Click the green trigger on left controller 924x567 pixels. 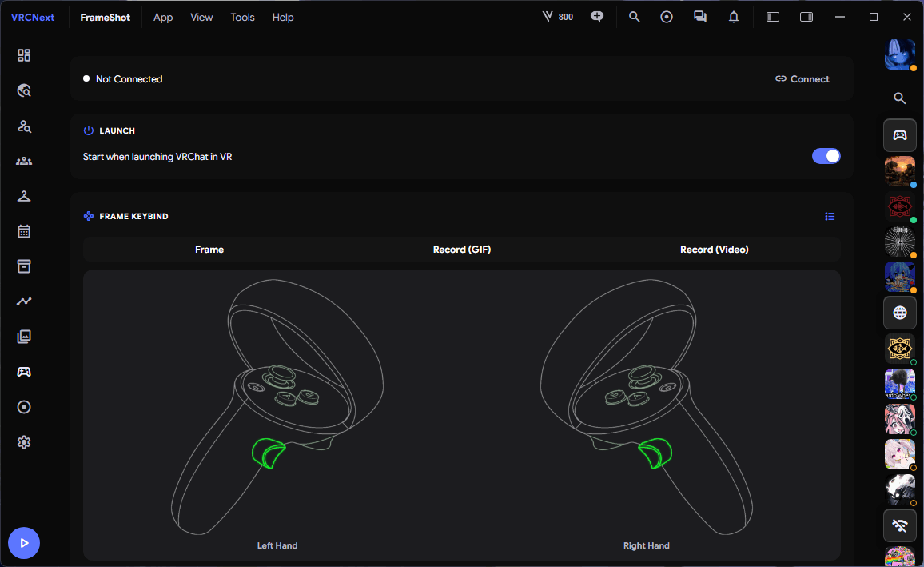pyautogui.click(x=268, y=453)
